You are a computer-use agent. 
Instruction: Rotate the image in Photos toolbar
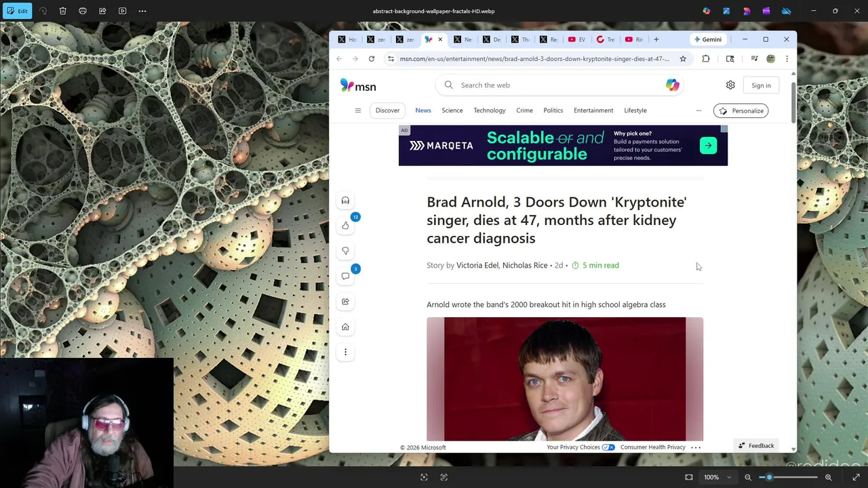pos(43,11)
